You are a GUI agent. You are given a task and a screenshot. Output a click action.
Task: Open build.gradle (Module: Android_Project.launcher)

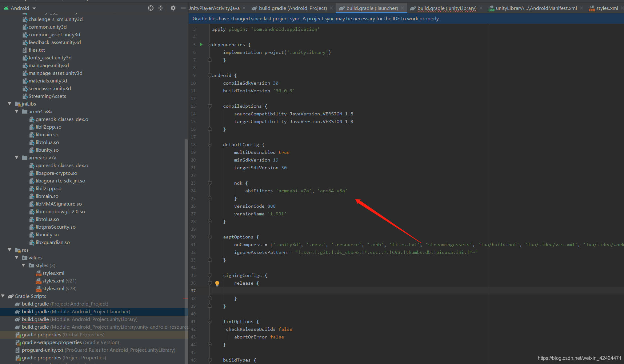[76, 312]
